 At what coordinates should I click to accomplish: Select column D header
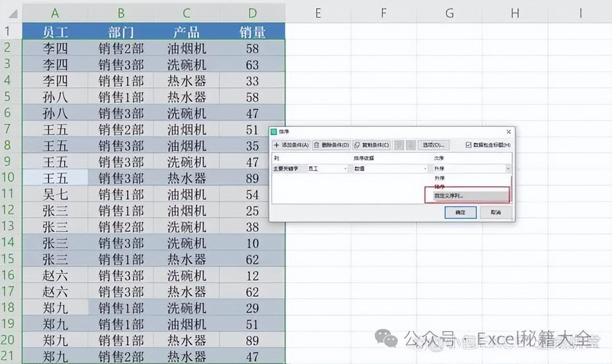click(x=252, y=13)
